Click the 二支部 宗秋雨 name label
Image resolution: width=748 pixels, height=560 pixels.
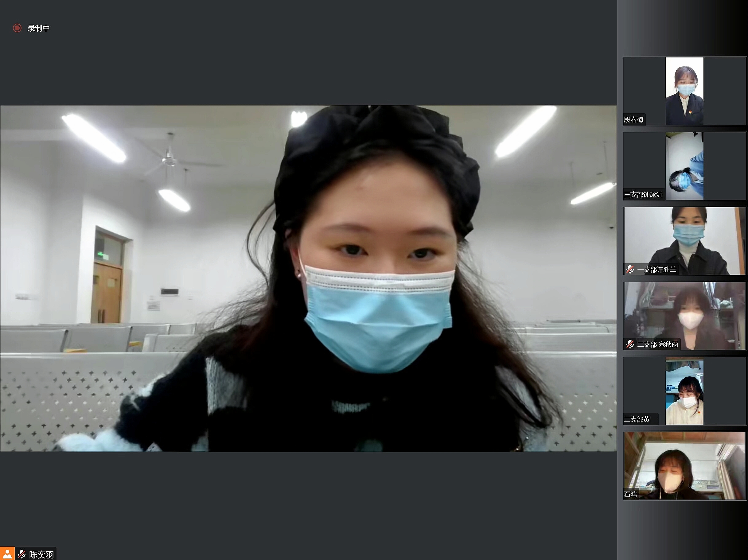pos(657,344)
